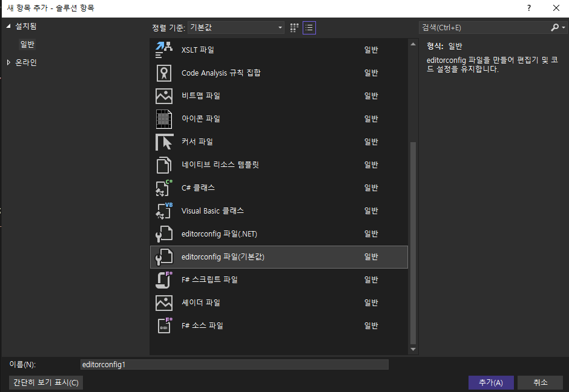Click the editorconfig 파일(기본값) wrench icon
Screen dimensions: 569x392
click(x=164, y=256)
